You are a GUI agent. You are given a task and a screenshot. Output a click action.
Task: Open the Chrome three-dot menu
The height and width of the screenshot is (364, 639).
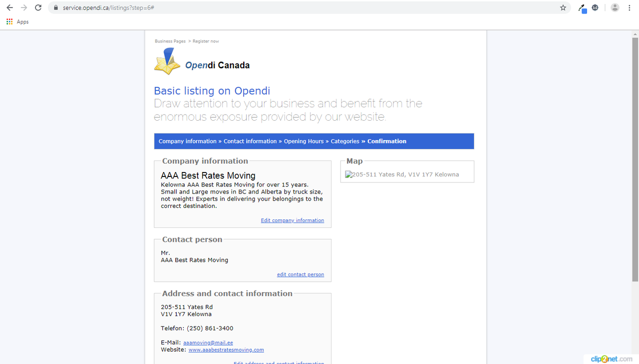(629, 8)
